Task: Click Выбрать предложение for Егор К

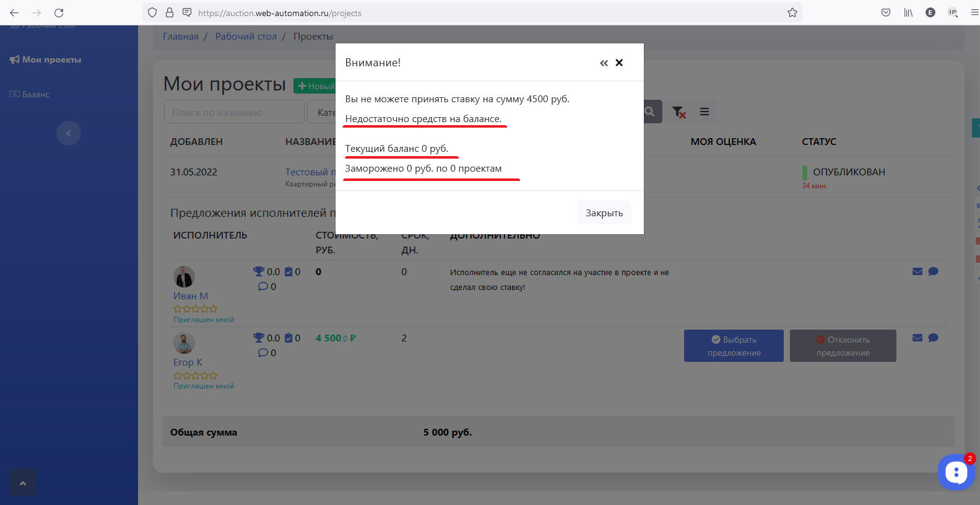Action: click(x=734, y=346)
